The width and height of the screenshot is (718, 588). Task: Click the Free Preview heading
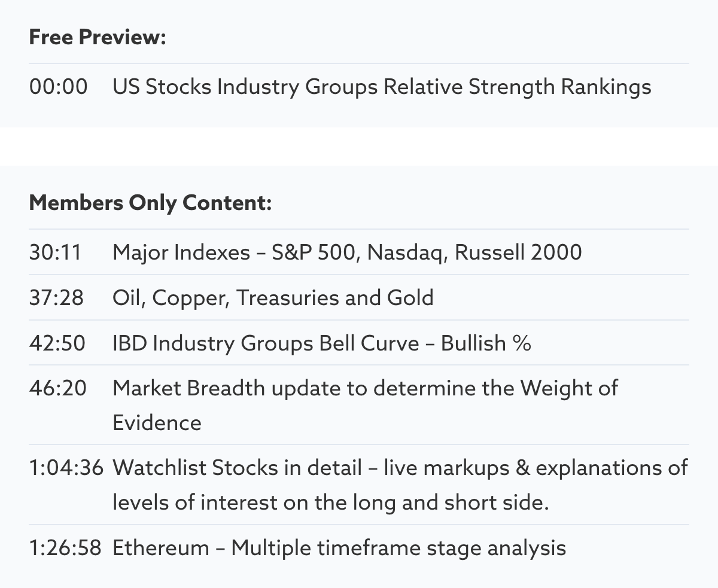click(x=98, y=38)
